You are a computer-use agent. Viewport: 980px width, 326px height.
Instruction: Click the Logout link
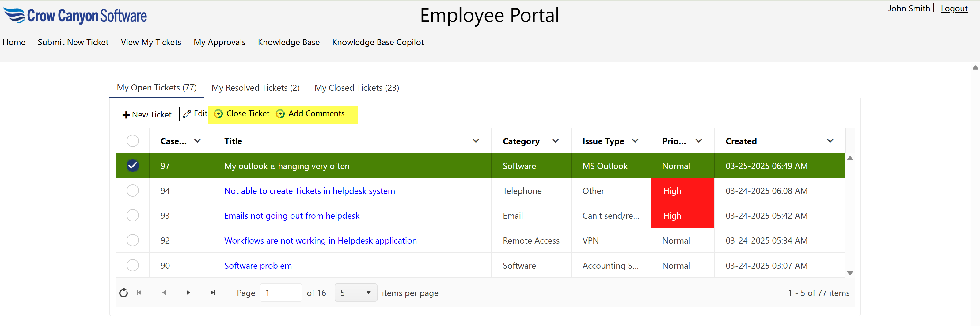(954, 8)
